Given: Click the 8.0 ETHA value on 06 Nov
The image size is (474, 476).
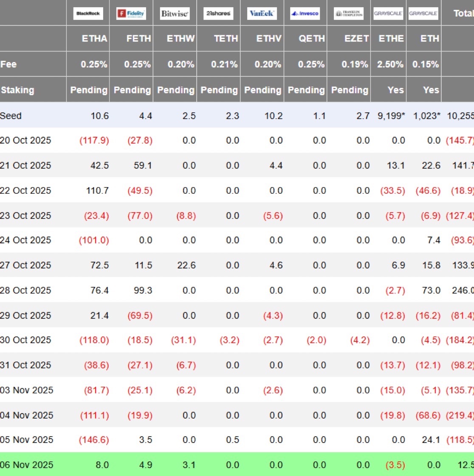Looking at the screenshot, I should (x=102, y=465).
